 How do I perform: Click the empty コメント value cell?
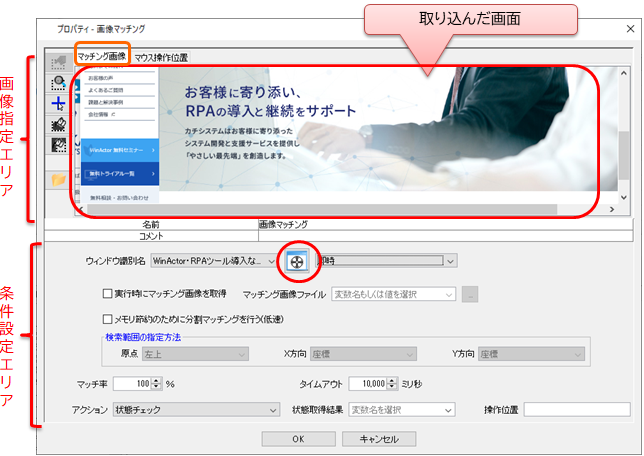point(446,236)
